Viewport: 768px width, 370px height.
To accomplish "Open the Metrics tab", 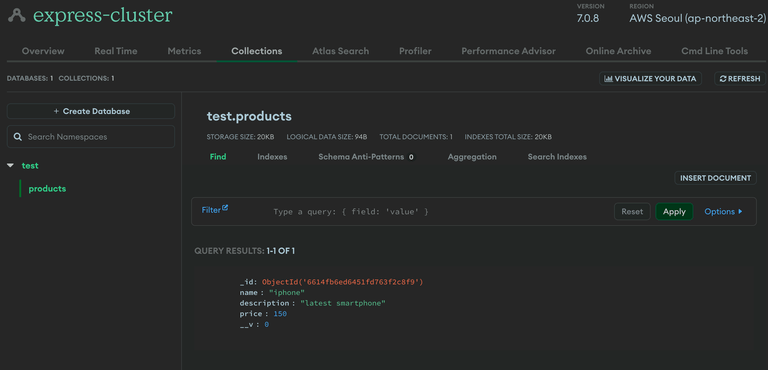I will (x=184, y=51).
